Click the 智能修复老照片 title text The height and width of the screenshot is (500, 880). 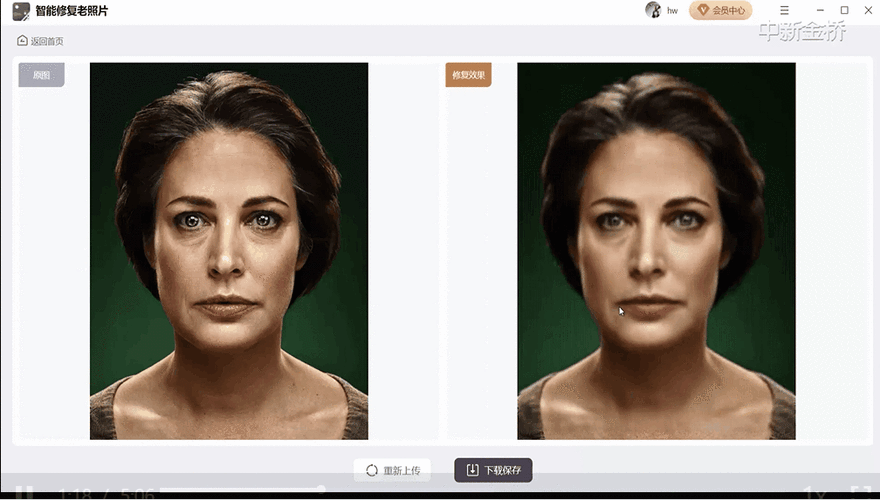pyautogui.click(x=72, y=11)
